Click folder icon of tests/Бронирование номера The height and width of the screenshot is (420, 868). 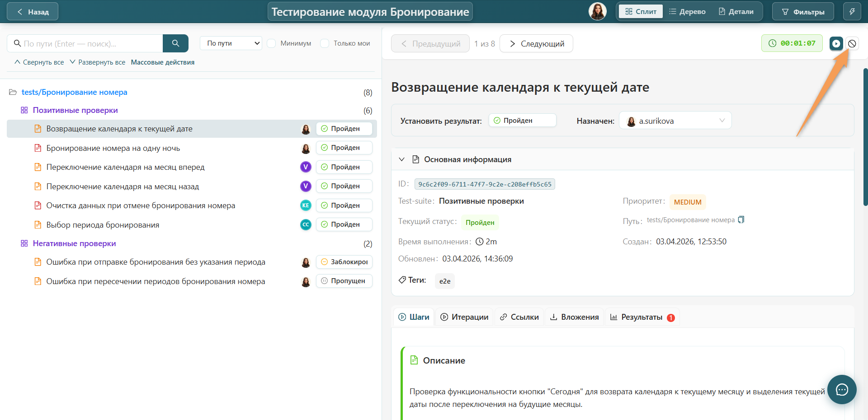point(13,92)
